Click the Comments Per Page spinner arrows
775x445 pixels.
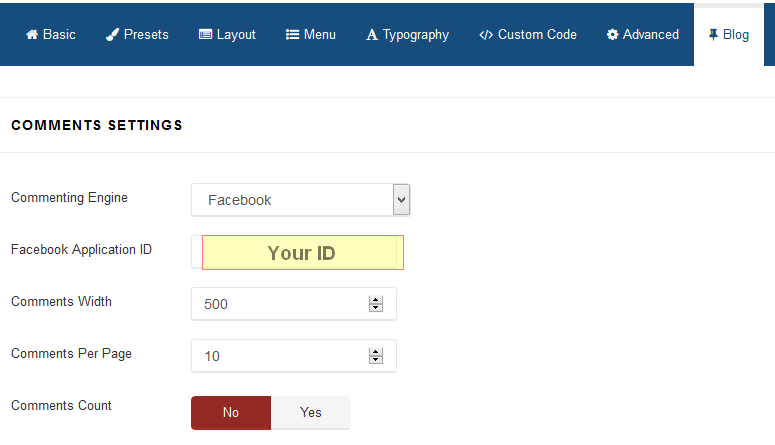376,356
